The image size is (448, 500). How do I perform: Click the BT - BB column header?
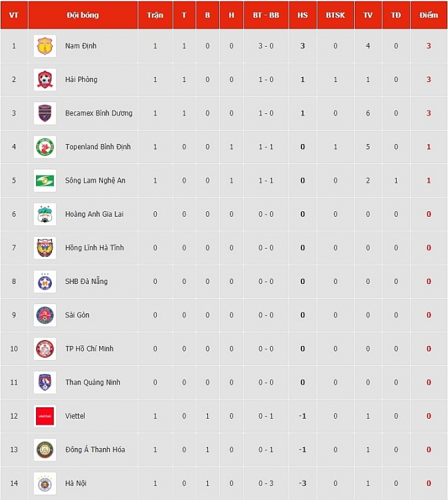coord(266,15)
